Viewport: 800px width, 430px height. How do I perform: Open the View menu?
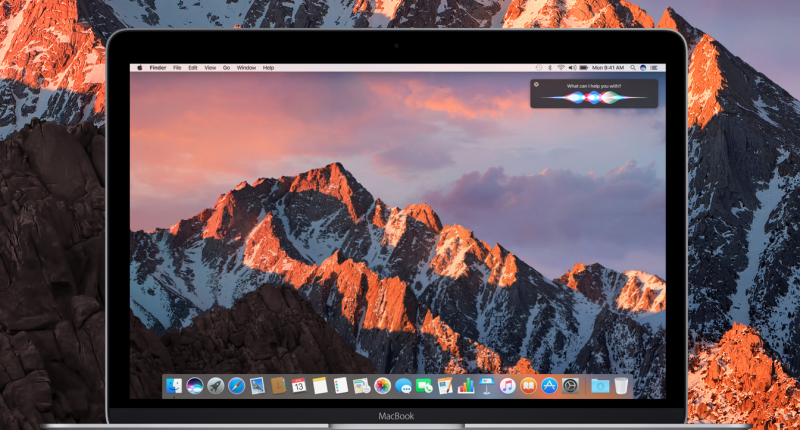point(210,67)
